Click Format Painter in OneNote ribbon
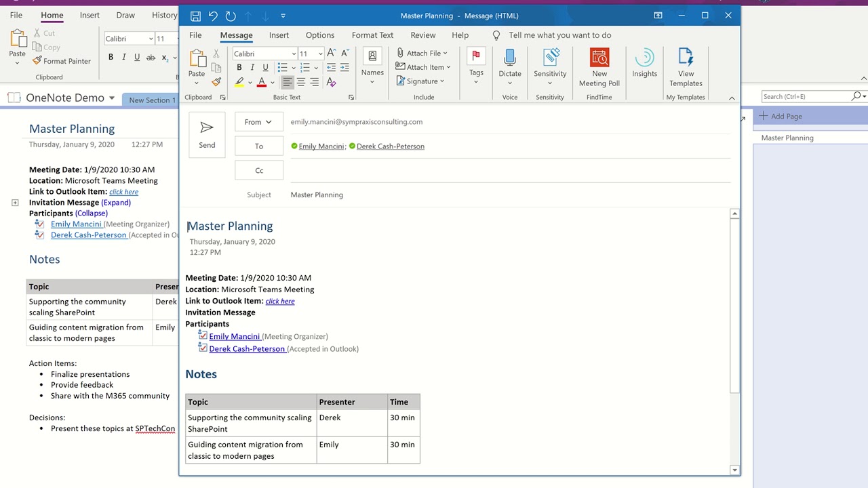This screenshot has width=868, height=488. (x=61, y=61)
